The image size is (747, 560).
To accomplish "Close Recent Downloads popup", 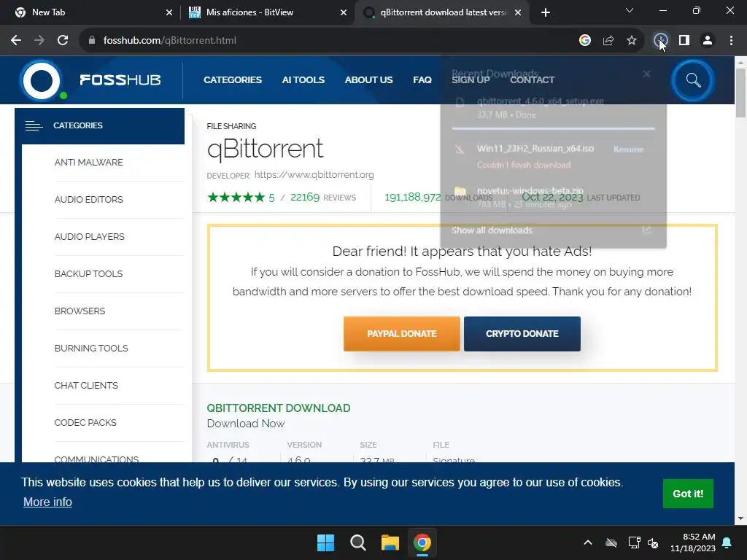I will [646, 74].
